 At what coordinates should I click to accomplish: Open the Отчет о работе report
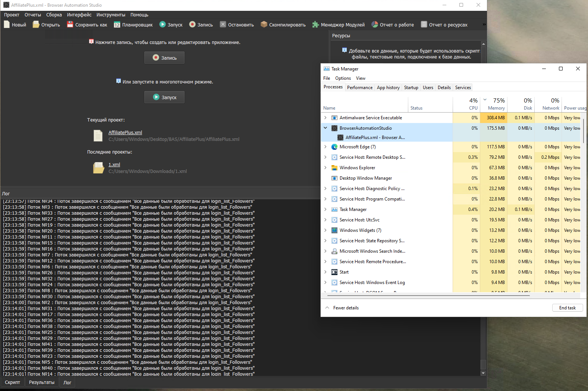point(375,25)
